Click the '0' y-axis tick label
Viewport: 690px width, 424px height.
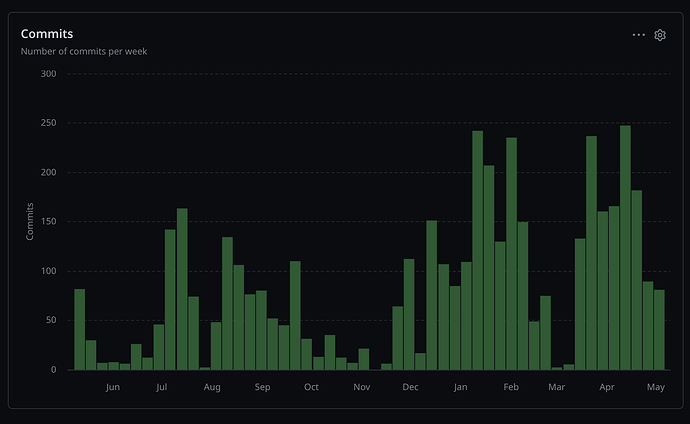click(54, 369)
